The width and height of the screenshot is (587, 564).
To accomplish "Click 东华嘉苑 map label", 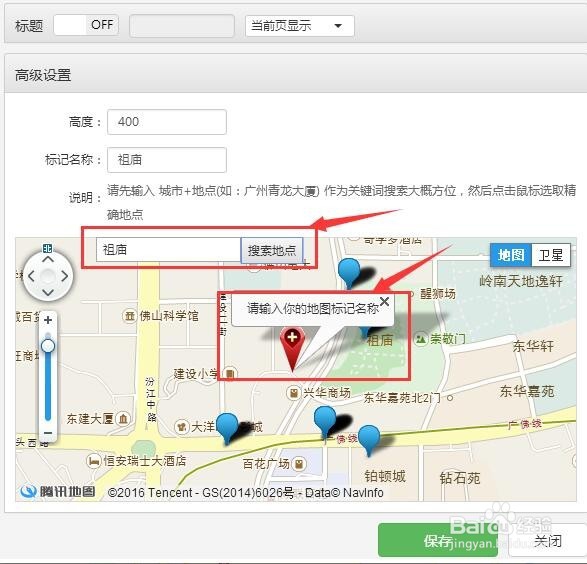I will (527, 391).
